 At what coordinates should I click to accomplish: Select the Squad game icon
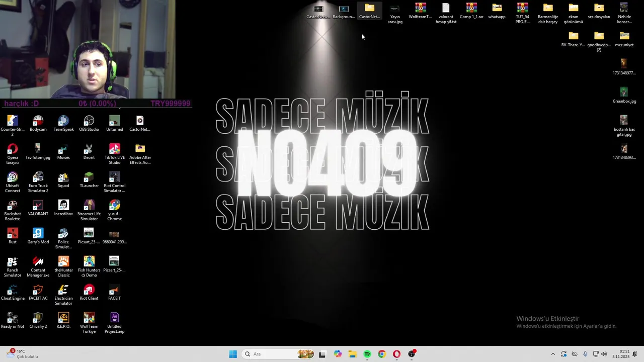pyautogui.click(x=63, y=180)
